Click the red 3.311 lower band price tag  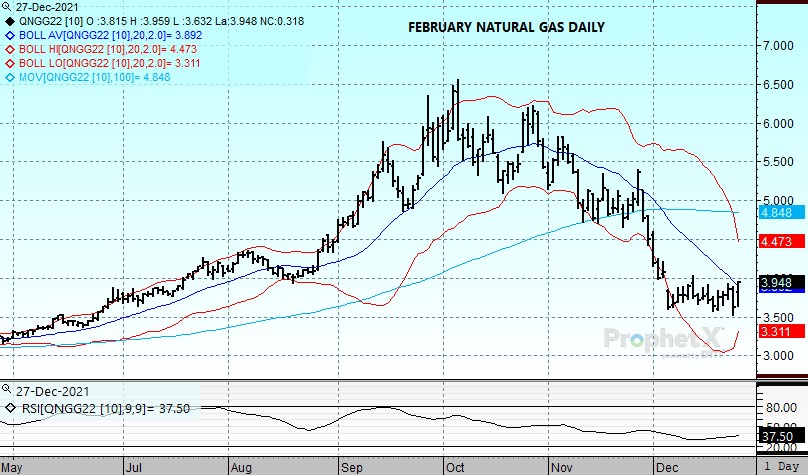pyautogui.click(x=777, y=331)
